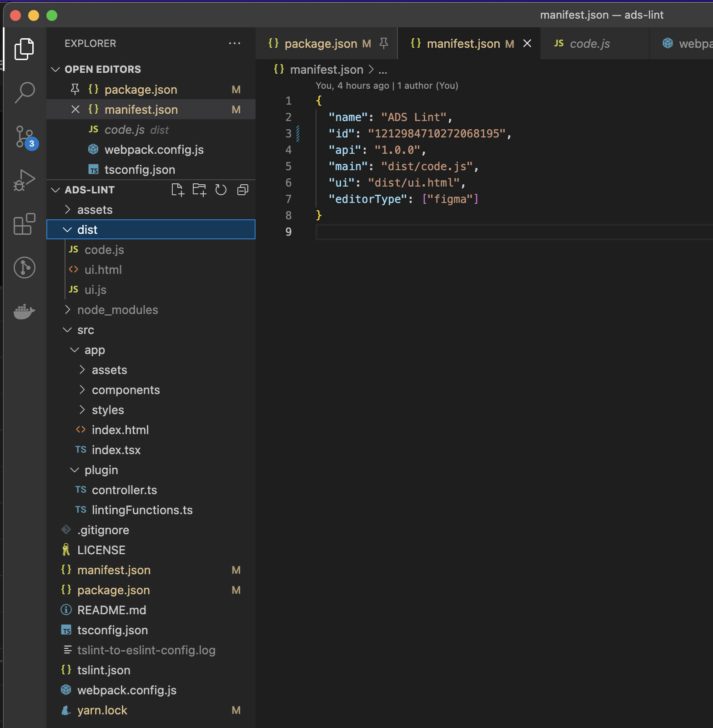Collapse the plugin folder

coord(151,470)
